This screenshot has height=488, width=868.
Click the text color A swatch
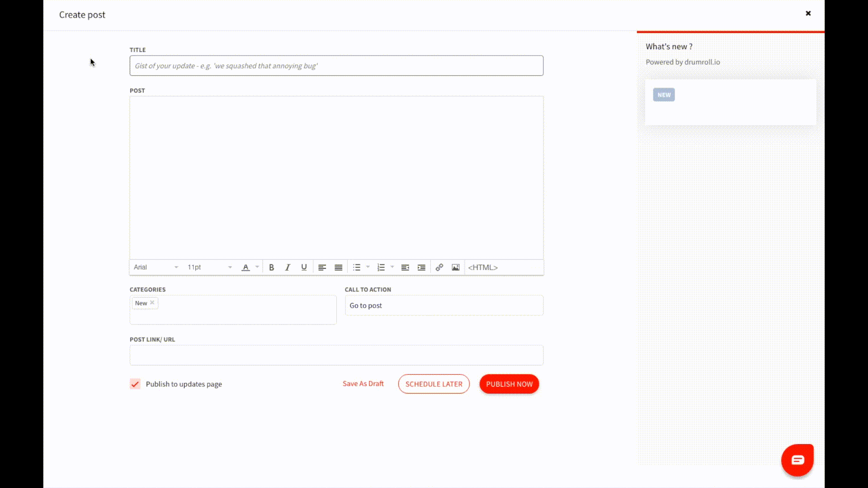[x=245, y=267]
